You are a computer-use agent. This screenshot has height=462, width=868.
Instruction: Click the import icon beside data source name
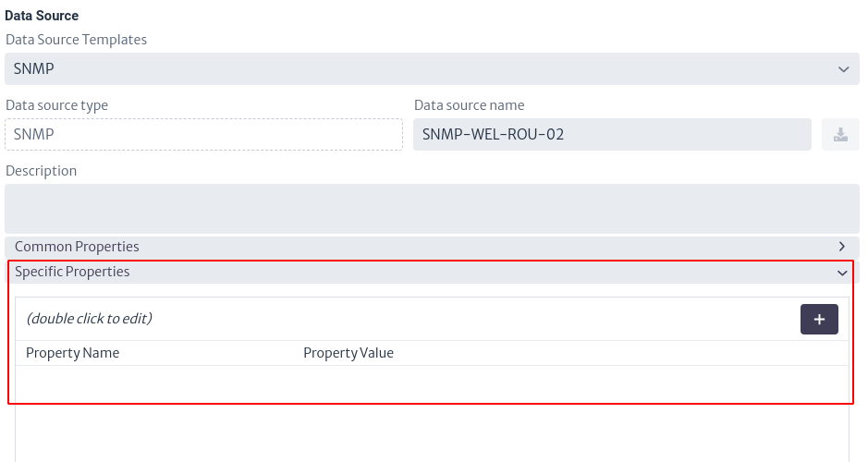pyautogui.click(x=840, y=135)
